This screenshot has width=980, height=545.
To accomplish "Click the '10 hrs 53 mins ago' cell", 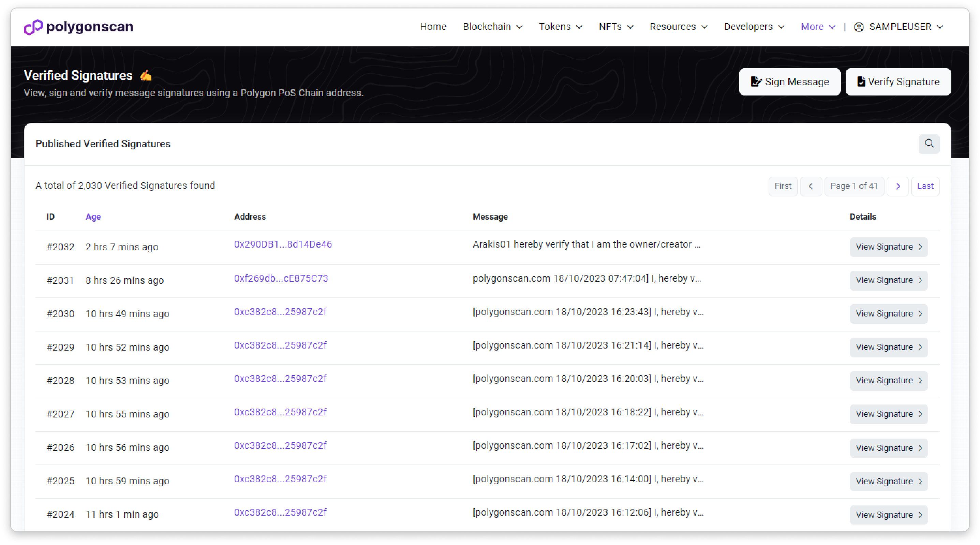I will coord(128,381).
